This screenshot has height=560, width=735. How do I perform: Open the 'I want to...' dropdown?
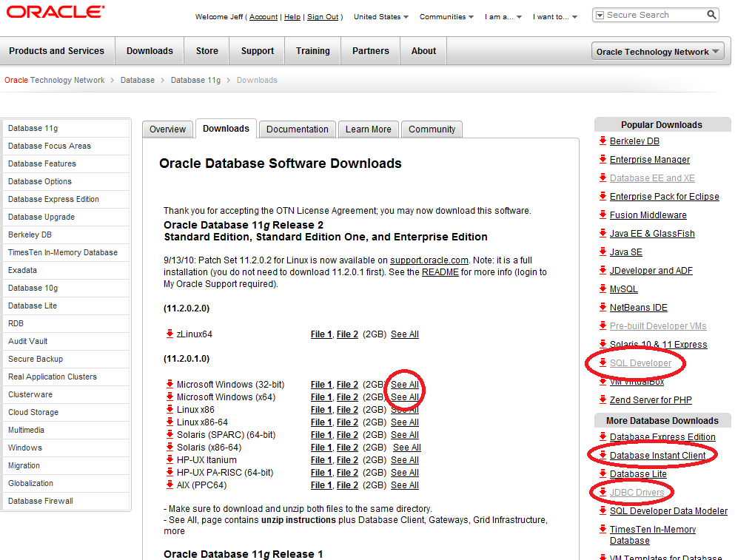[554, 17]
